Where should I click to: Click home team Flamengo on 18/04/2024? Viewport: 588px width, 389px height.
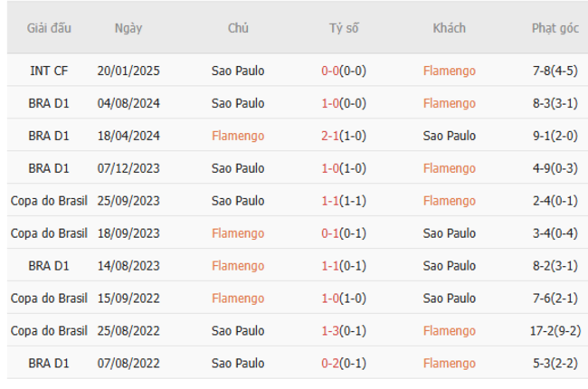tap(238, 136)
